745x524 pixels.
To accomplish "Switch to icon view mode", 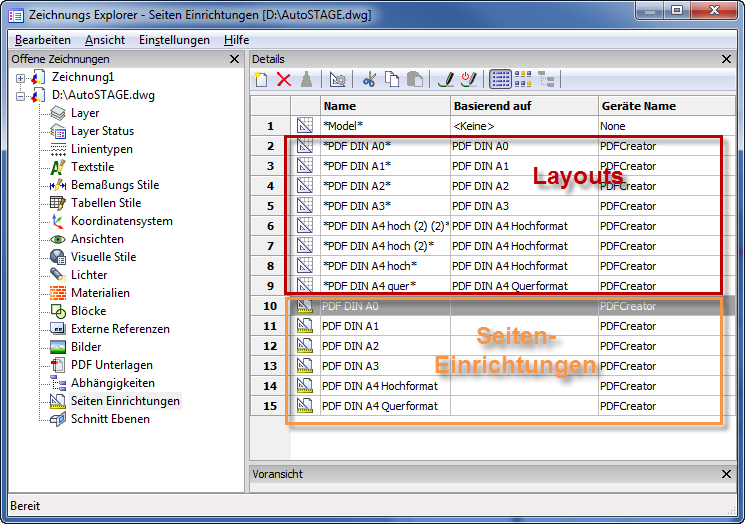I will pyautogui.click(x=523, y=79).
